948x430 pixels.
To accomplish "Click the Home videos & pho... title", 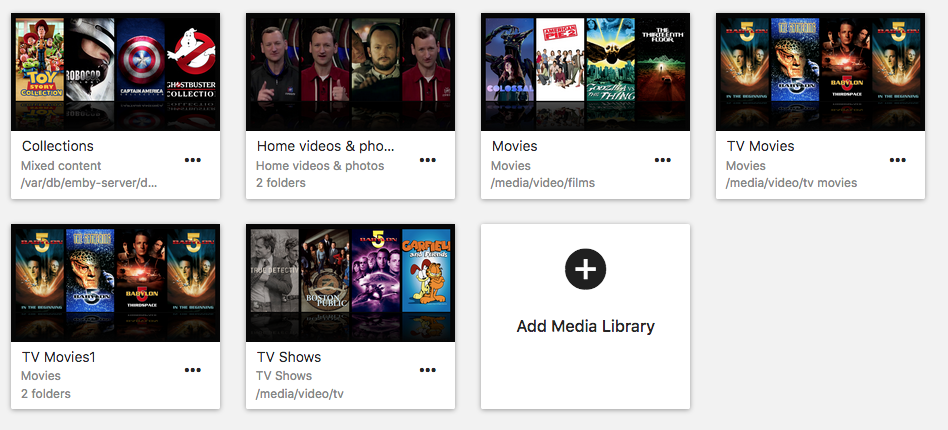I will 326,146.
